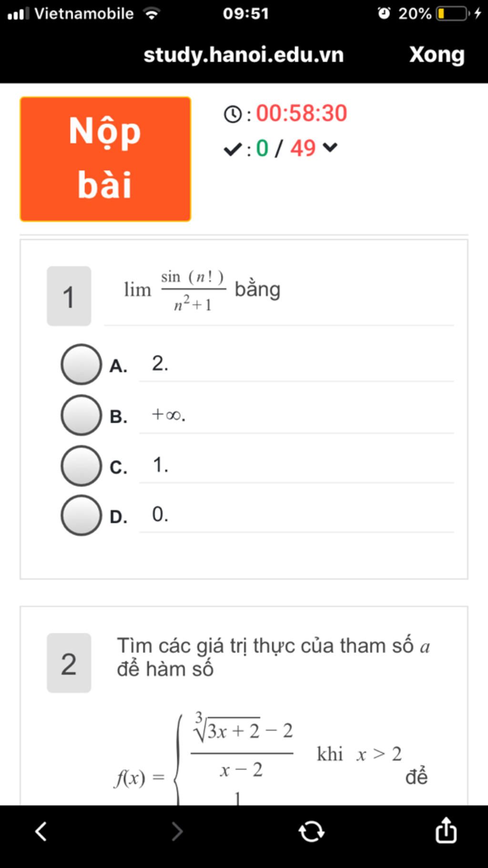The image size is (488, 868).
Task: Tap the question 2 number badge
Action: pos(69,663)
